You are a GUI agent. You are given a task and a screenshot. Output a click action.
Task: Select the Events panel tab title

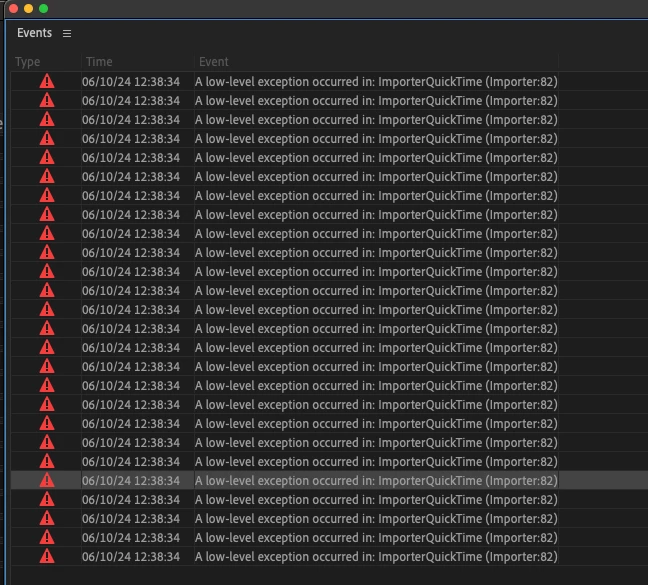pos(34,33)
